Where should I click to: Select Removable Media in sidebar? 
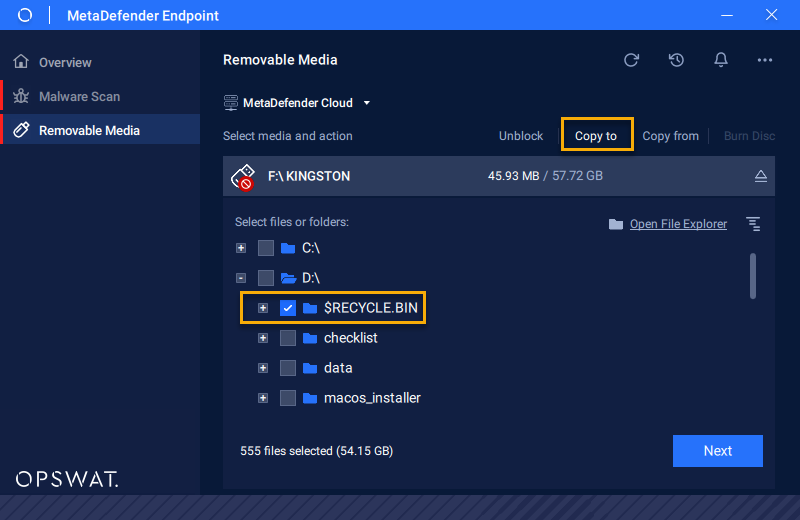(101, 130)
